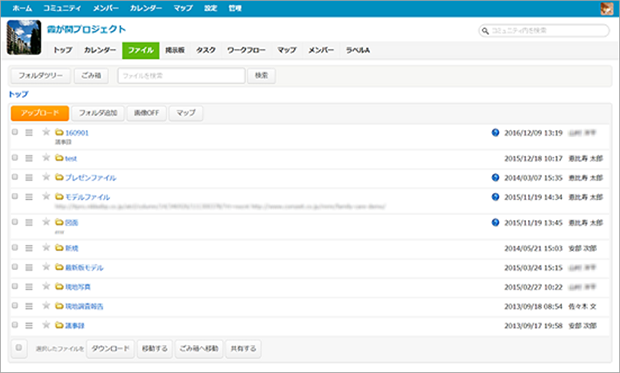Screen dimensions: 620x373
Task: Expand the row menu for 160901
Action: (x=29, y=133)
